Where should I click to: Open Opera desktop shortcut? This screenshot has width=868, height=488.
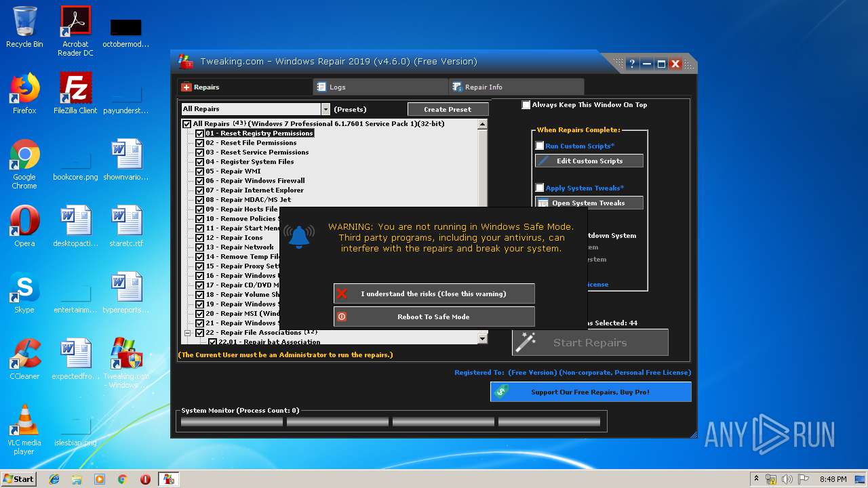click(x=24, y=226)
